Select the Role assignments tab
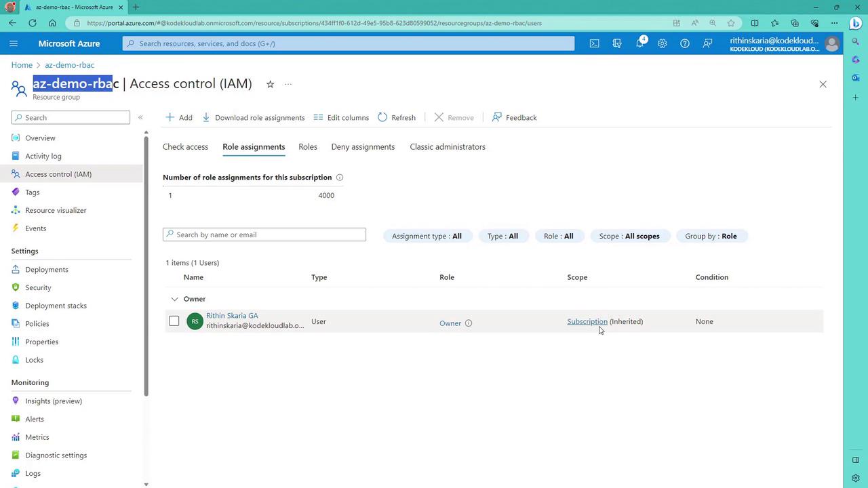This screenshot has width=868, height=488. (x=254, y=146)
